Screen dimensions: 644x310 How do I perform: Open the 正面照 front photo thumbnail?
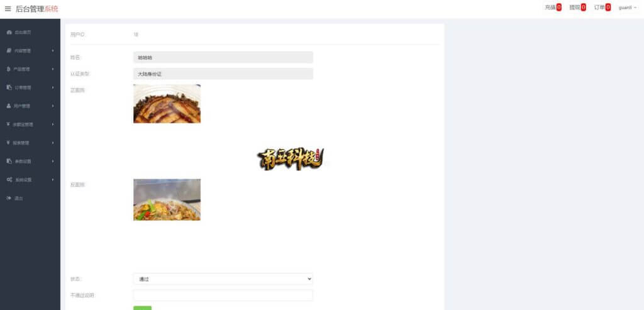click(167, 104)
